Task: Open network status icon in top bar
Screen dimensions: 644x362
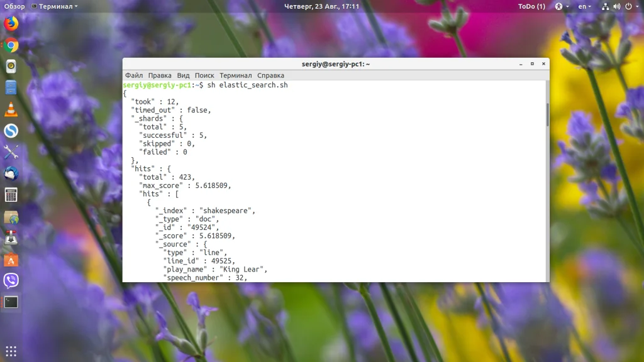Action: coord(606,6)
